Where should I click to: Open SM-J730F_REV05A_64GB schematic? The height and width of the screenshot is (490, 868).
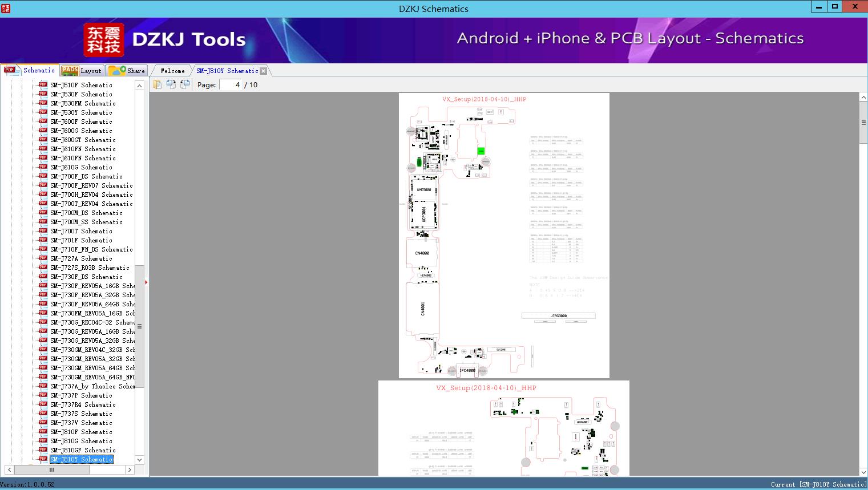(92, 304)
